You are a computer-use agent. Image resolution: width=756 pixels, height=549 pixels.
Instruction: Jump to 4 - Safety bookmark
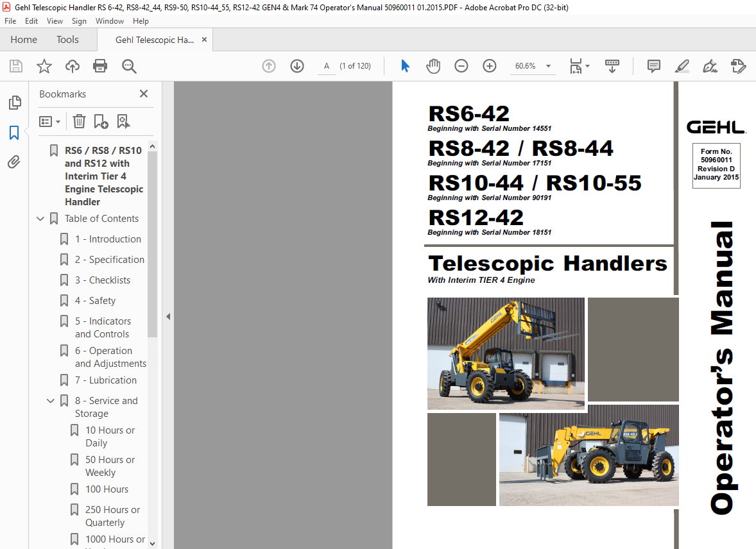coord(95,301)
